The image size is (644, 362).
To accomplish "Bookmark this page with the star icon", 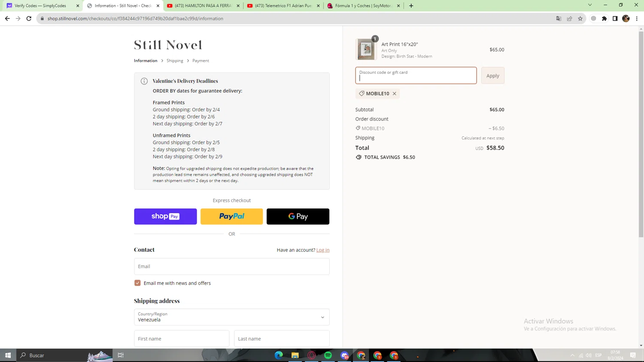I will tap(580, 18).
